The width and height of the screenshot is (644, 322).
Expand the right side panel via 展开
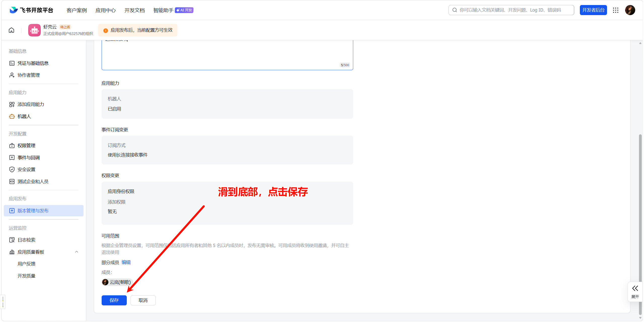point(635,291)
